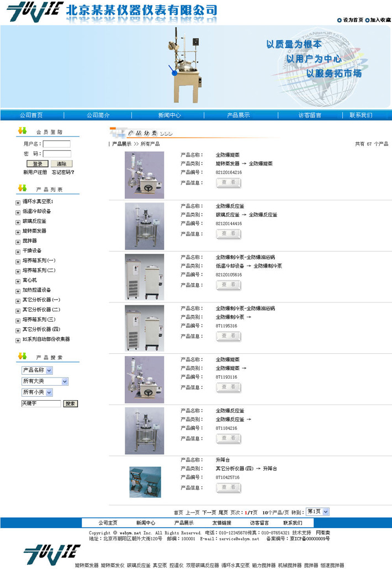The image size is (392, 569).
Task: Open 联系我们 in the top navigation bar
Action: (361, 115)
